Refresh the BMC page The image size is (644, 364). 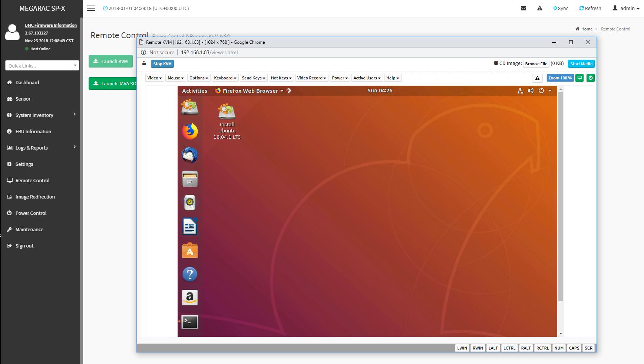click(590, 8)
